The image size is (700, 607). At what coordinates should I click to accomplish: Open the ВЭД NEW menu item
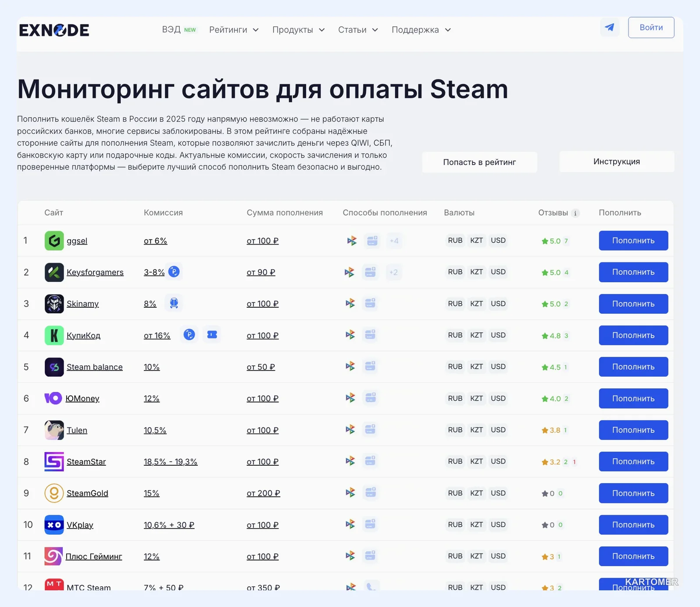179,30
